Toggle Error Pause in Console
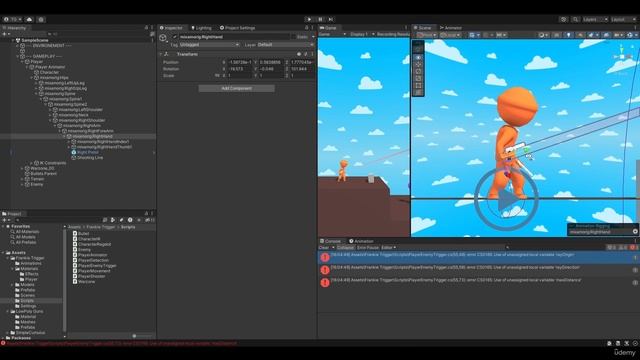This screenshot has height=360, width=640. point(368,247)
